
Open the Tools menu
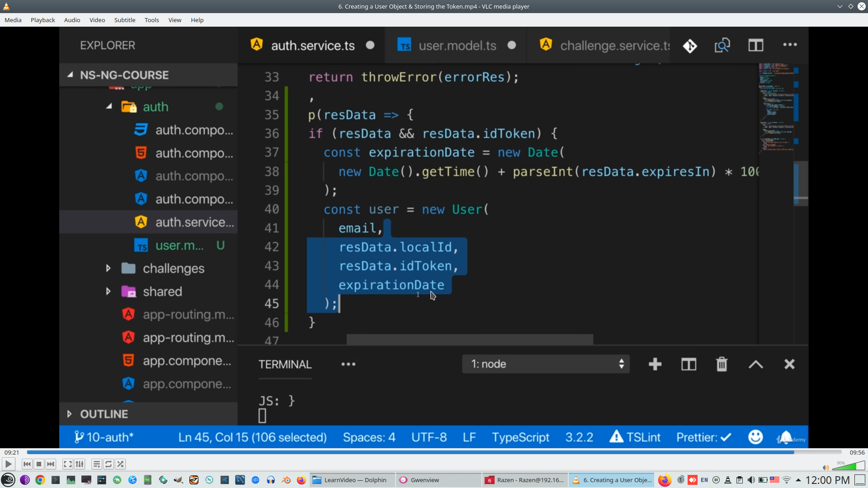[x=151, y=20]
